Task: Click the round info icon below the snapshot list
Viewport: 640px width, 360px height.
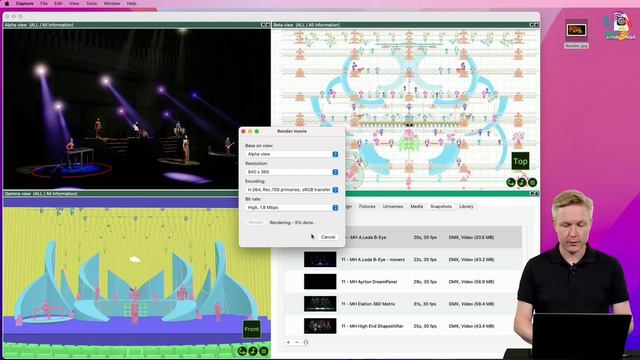Action: click(x=306, y=342)
